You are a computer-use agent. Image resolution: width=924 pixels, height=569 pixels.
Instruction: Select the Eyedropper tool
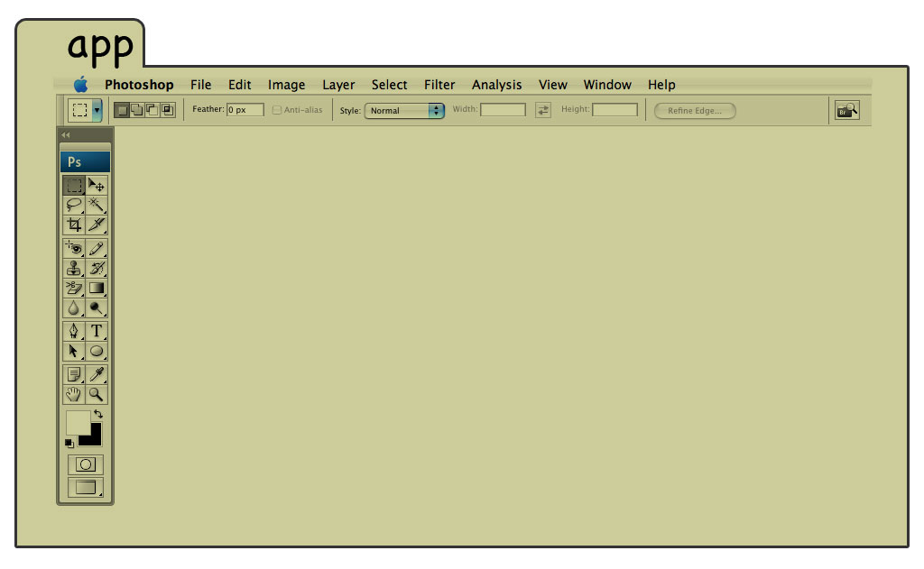97,374
